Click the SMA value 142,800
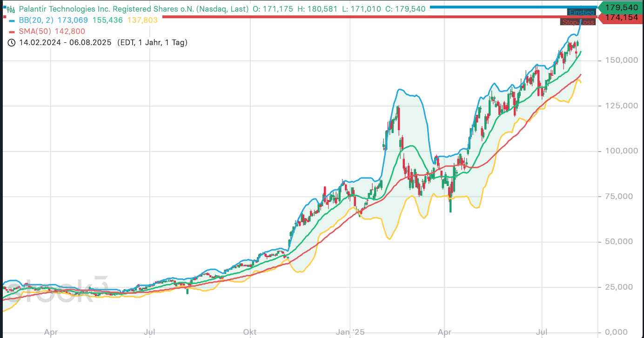 tap(70, 31)
